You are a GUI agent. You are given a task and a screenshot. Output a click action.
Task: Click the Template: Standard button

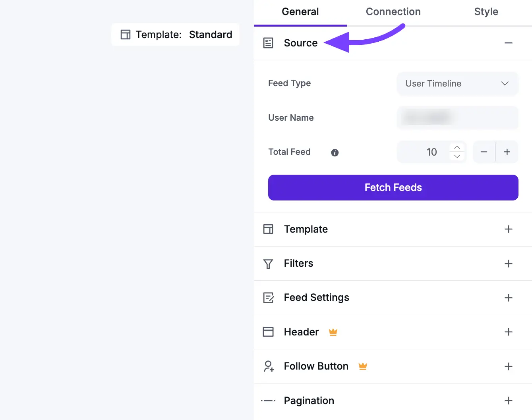point(176,35)
